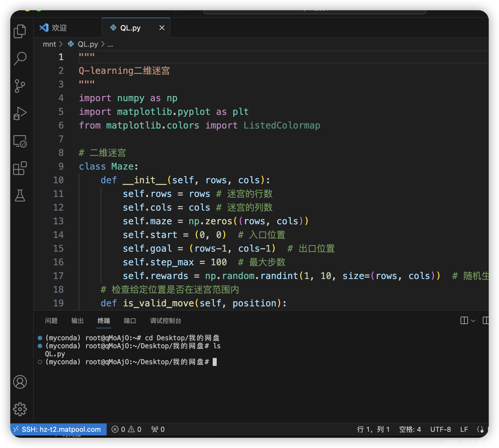Viewport: 499px width, 448px height.
Task: Open the Explorer view in the activity bar
Action: point(20,31)
